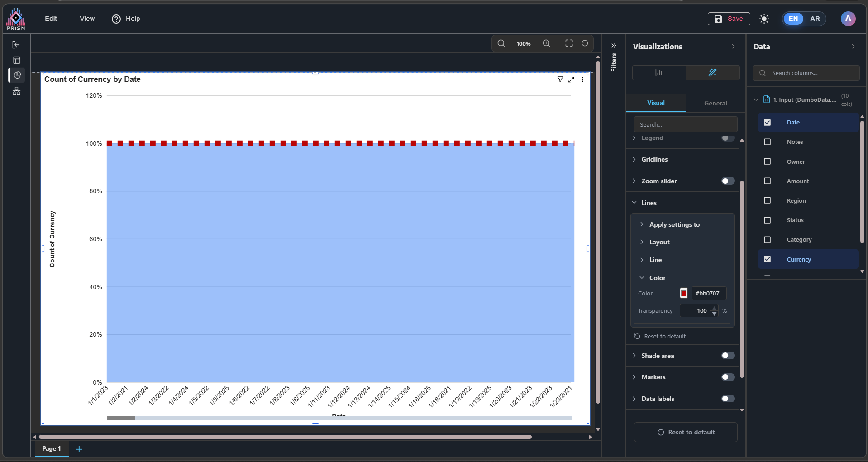
Task: Click the chart filter funnel icon
Action: point(560,80)
